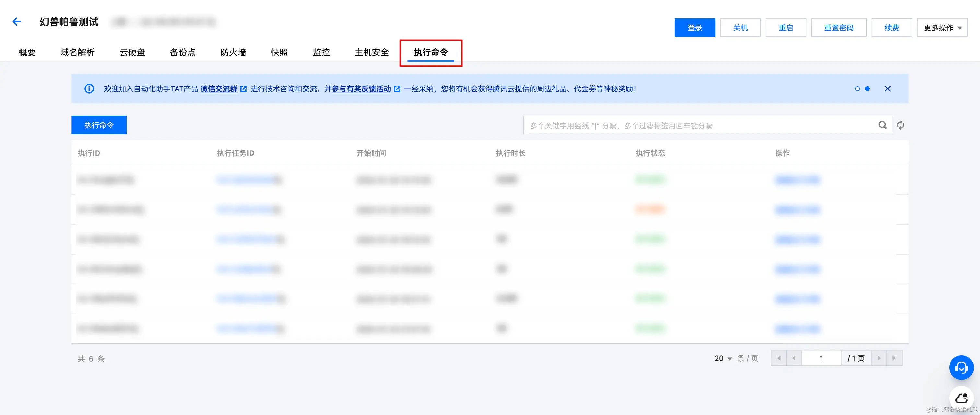
Task: Close the TAT welcome banner
Action: coord(887,89)
